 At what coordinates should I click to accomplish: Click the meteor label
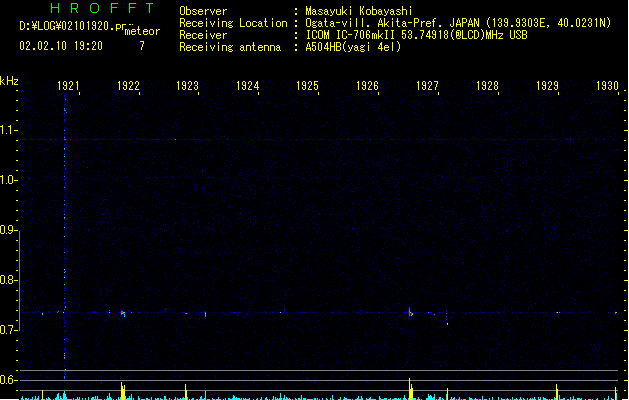click(142, 31)
